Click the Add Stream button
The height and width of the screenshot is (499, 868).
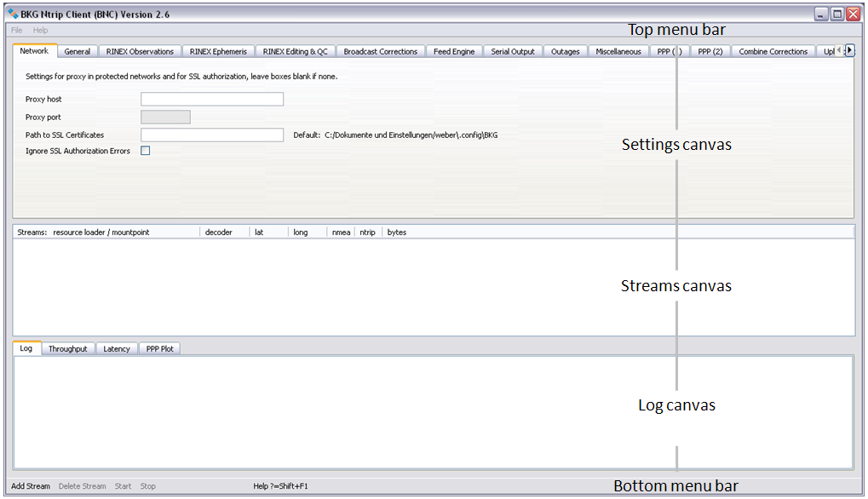(31, 486)
